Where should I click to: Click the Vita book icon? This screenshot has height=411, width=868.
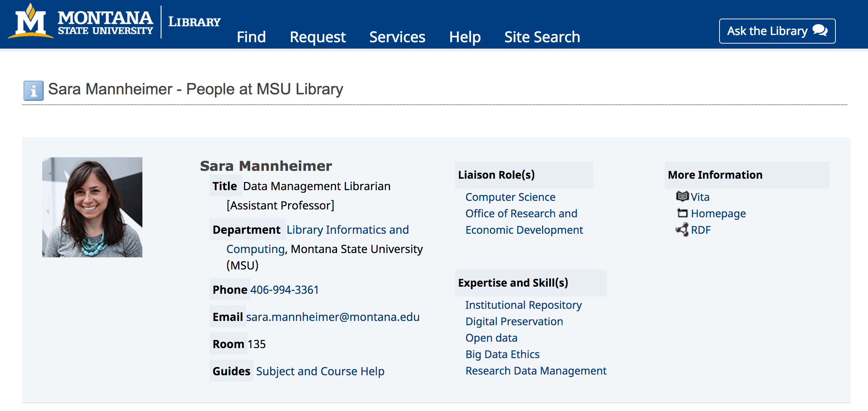[x=682, y=197]
